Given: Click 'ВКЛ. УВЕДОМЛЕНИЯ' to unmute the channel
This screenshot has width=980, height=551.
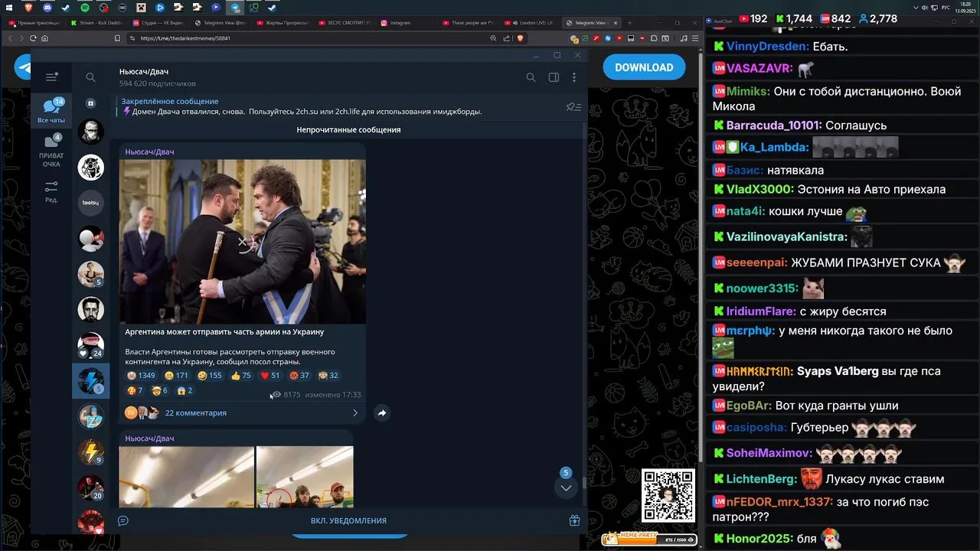Looking at the screenshot, I should pos(348,520).
